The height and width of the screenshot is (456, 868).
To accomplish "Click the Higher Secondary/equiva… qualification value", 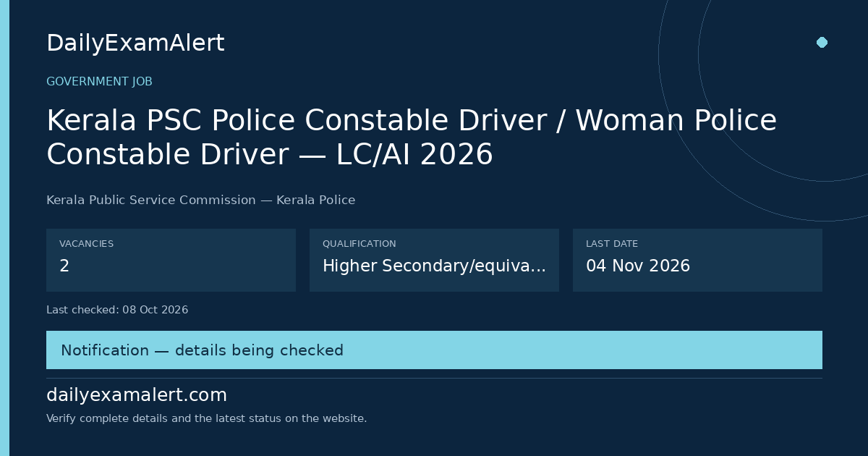I will tap(434, 266).
